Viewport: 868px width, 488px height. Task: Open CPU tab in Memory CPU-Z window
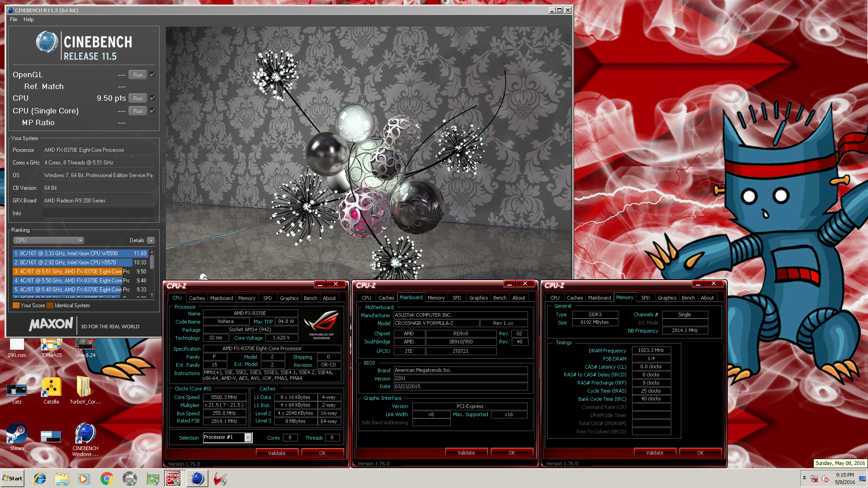point(555,298)
